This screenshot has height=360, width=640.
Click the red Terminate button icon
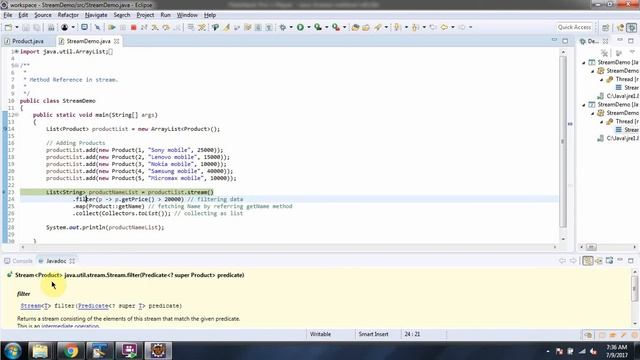point(133,27)
